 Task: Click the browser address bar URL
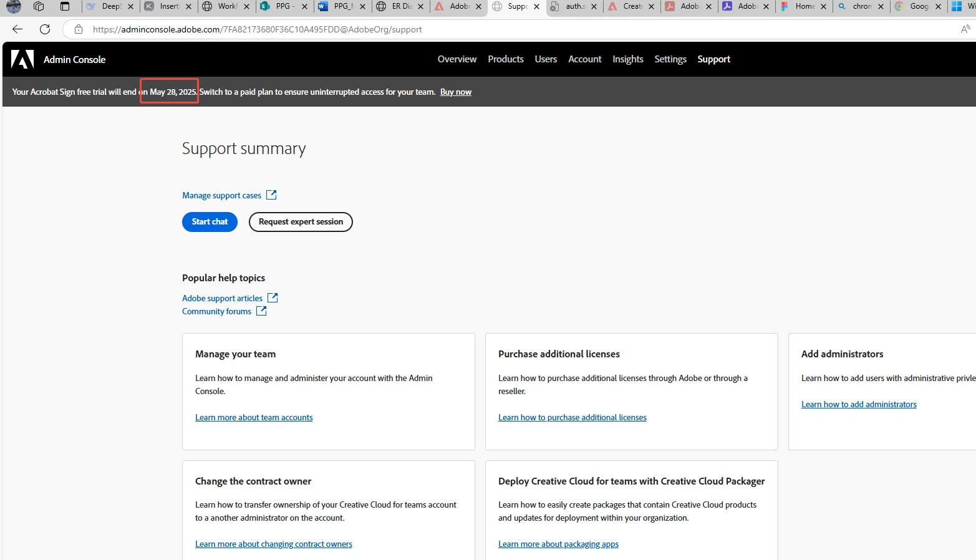[257, 29]
